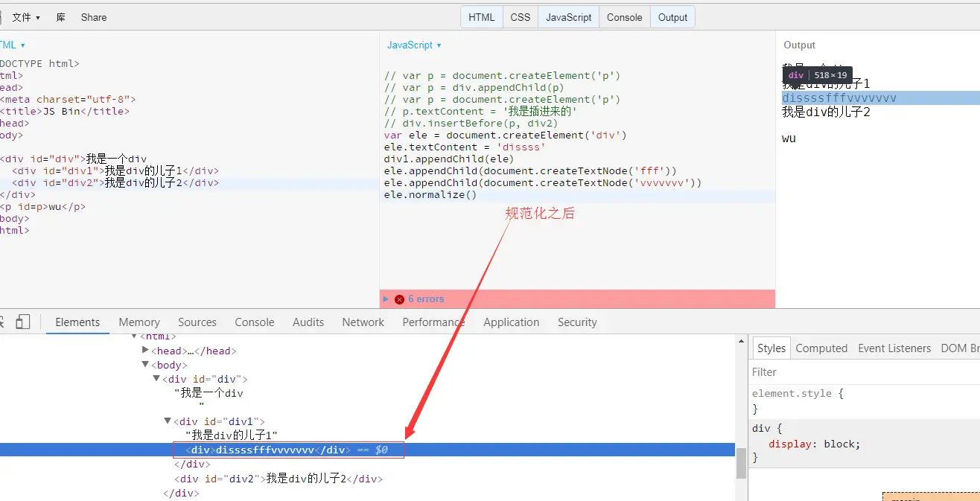Select the Styles sidebar tab

pyautogui.click(x=771, y=348)
